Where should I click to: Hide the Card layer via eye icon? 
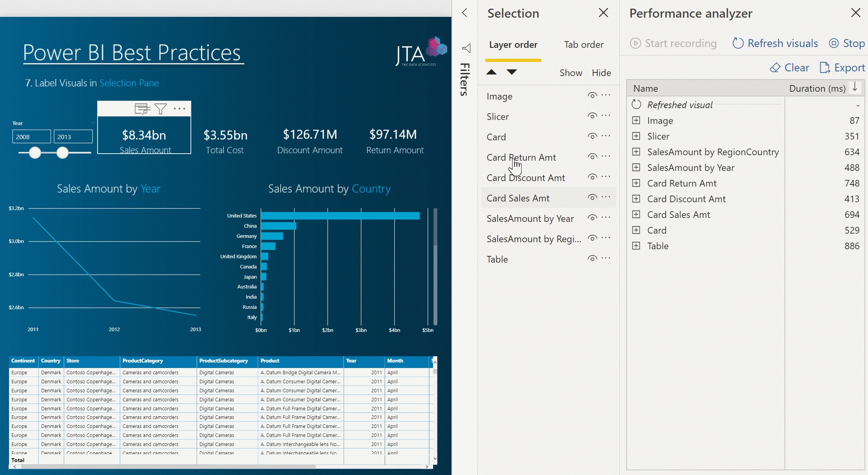pyautogui.click(x=592, y=136)
